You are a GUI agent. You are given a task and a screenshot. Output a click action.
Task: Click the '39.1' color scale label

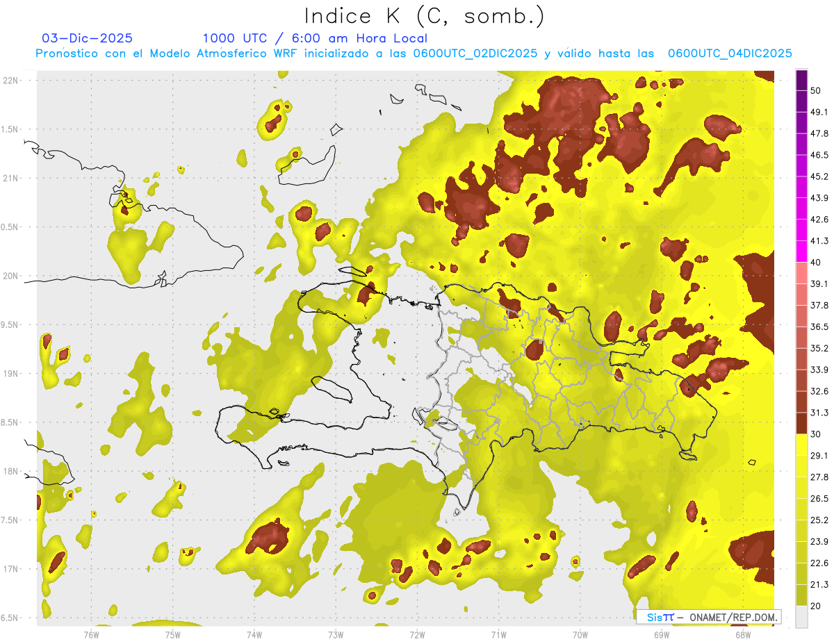(819, 284)
